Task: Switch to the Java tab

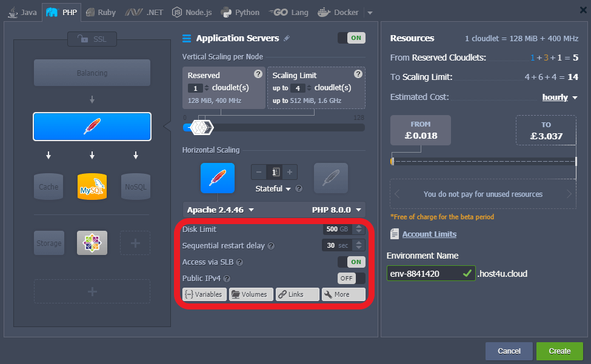Action: (x=22, y=13)
